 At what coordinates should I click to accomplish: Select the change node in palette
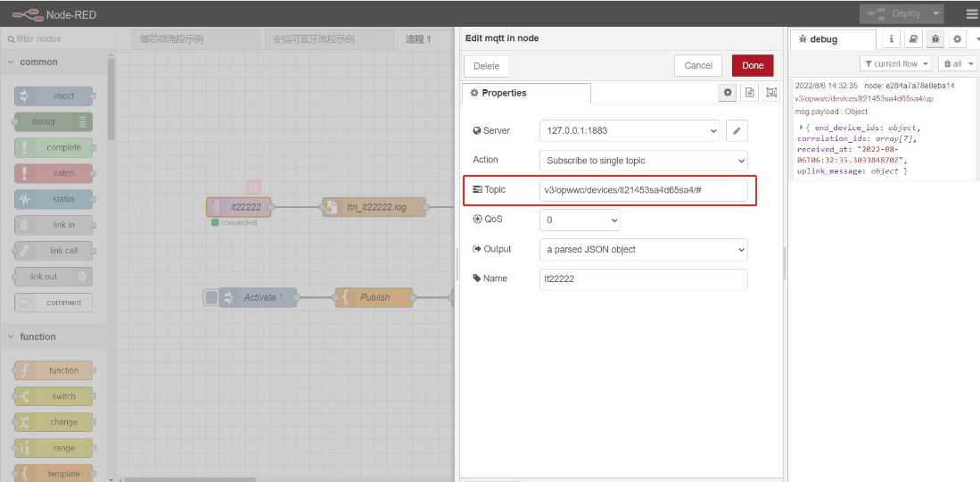pos(54,422)
